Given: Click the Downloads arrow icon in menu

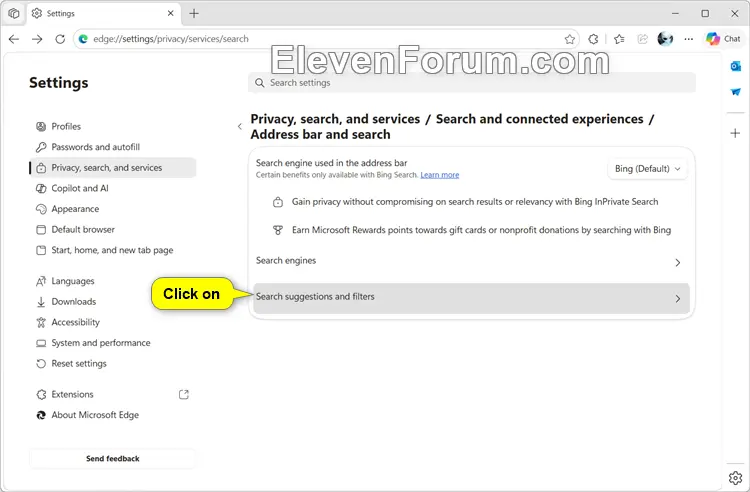Looking at the screenshot, I should click(41, 302).
